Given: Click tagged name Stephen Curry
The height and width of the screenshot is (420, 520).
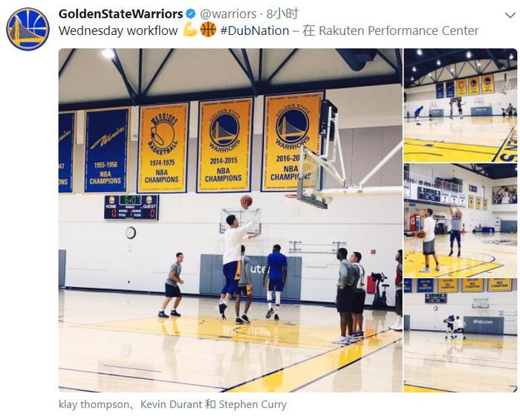Looking at the screenshot, I should (253, 404).
